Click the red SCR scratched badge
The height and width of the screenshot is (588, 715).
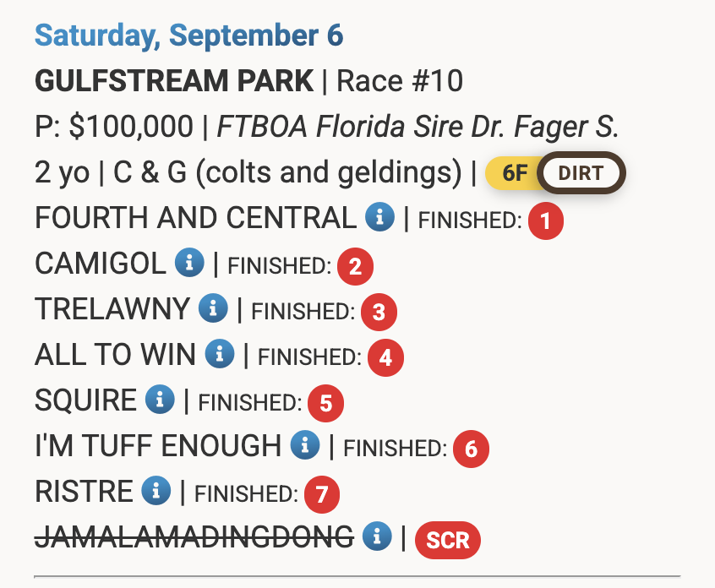pos(447,538)
